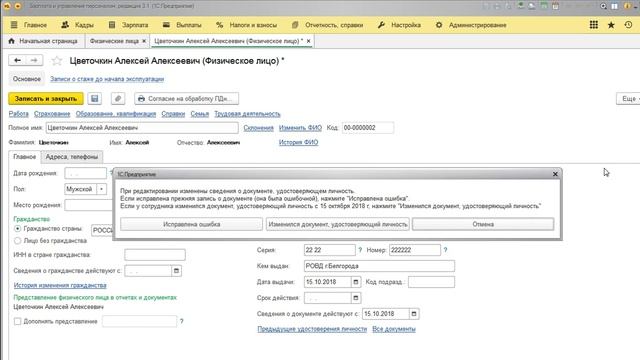Open История изменения гражданства link
Viewport: 640px width, 360px height.
tap(60, 285)
